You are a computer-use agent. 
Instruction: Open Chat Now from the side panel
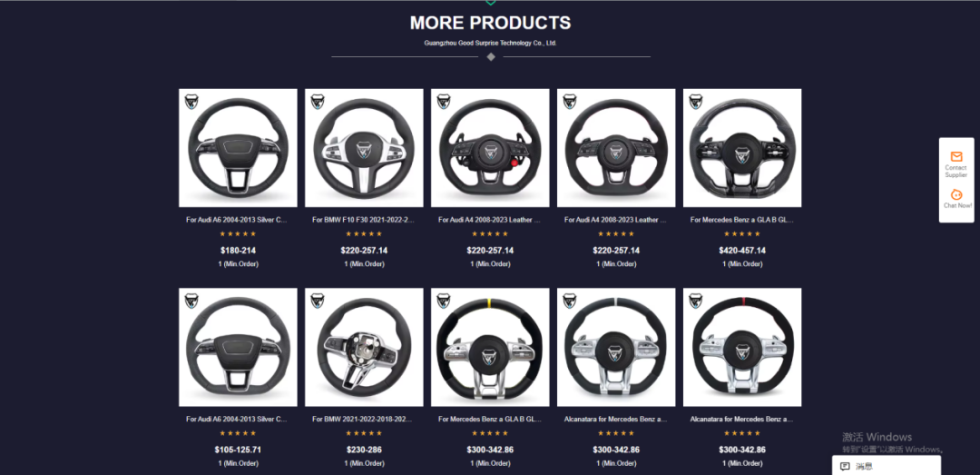[957, 199]
